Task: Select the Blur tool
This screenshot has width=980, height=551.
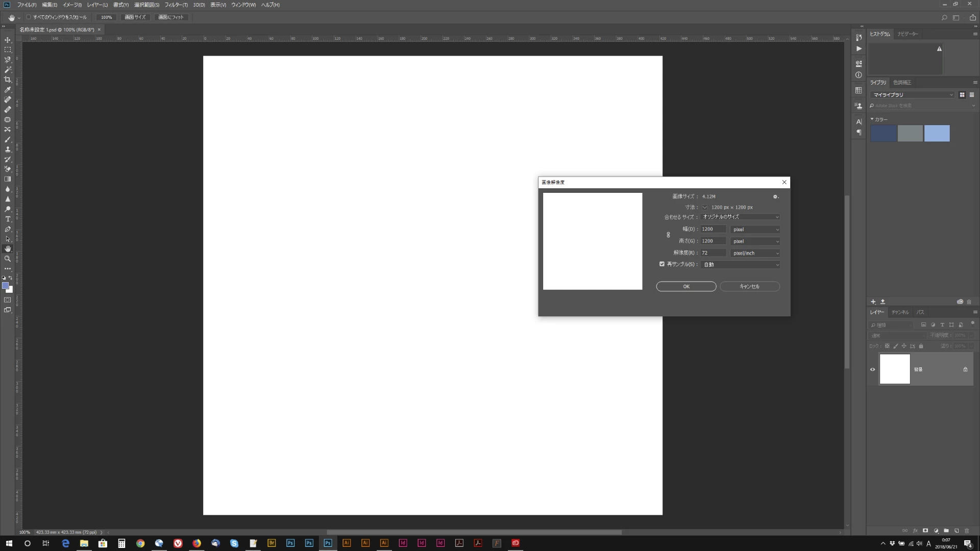Action: click(x=8, y=189)
